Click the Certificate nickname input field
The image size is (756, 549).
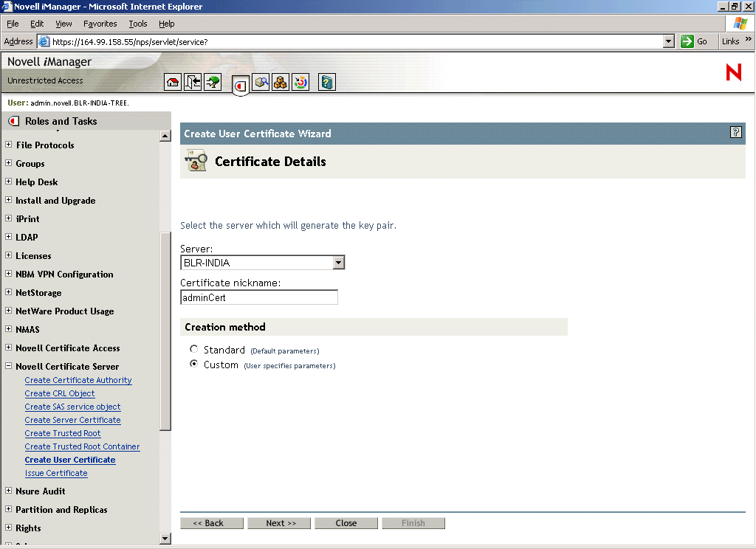[259, 297]
